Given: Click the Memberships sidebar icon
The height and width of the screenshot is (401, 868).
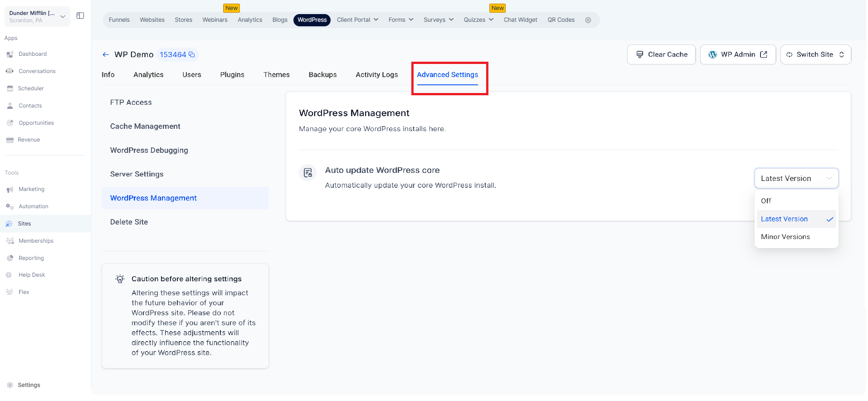Looking at the screenshot, I should [10, 241].
